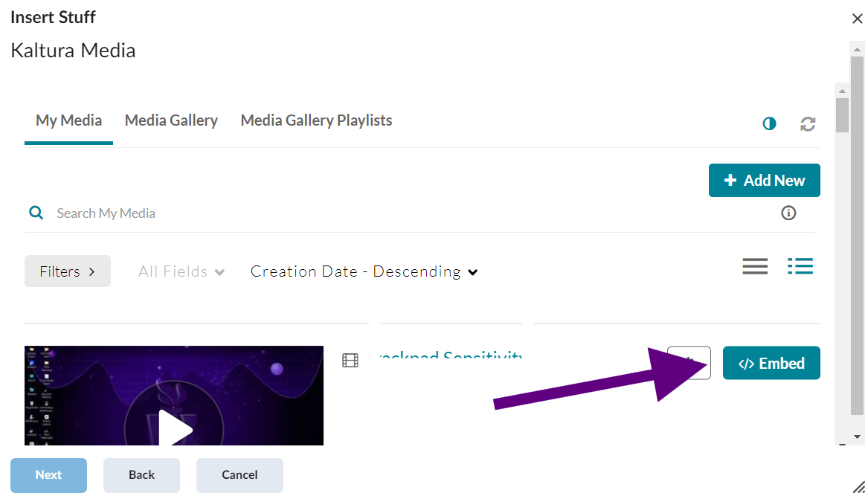Close the Insert Stuff dialog
The image size is (868, 496).
(857, 19)
